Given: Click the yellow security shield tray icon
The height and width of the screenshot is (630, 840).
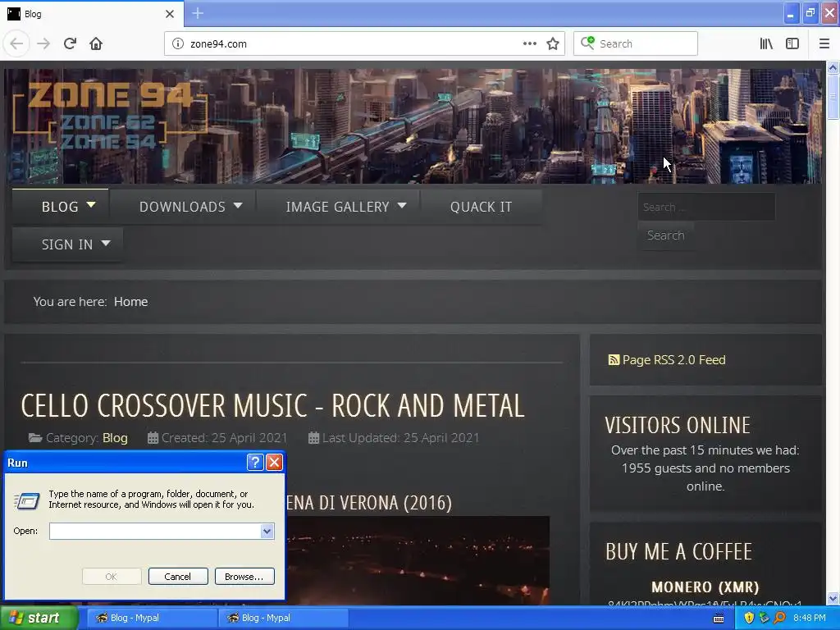Looking at the screenshot, I should coord(749,619).
